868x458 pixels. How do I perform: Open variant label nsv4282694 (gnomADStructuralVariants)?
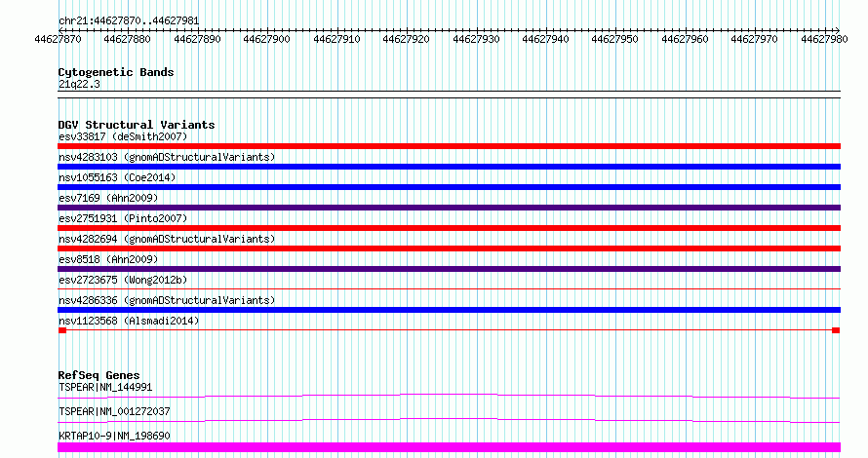tap(167, 239)
